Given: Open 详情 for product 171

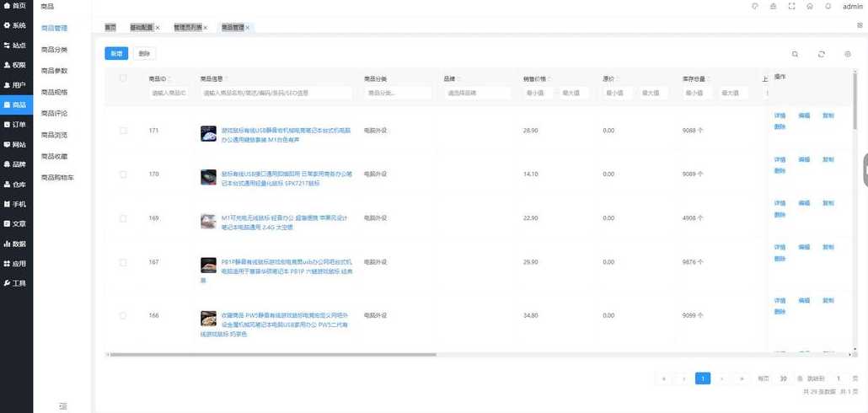Looking at the screenshot, I should click(780, 115).
